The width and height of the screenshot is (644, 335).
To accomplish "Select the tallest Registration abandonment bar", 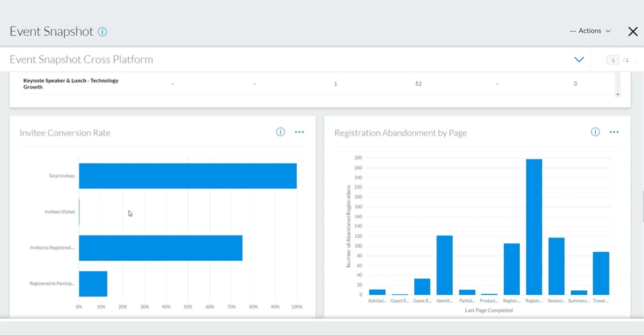I will tap(534, 227).
